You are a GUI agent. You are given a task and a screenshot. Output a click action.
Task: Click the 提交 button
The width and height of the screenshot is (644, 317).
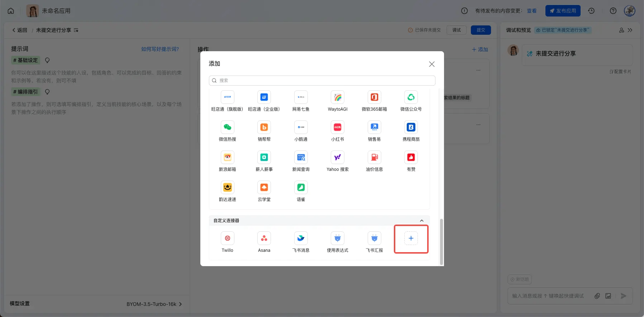click(x=481, y=30)
